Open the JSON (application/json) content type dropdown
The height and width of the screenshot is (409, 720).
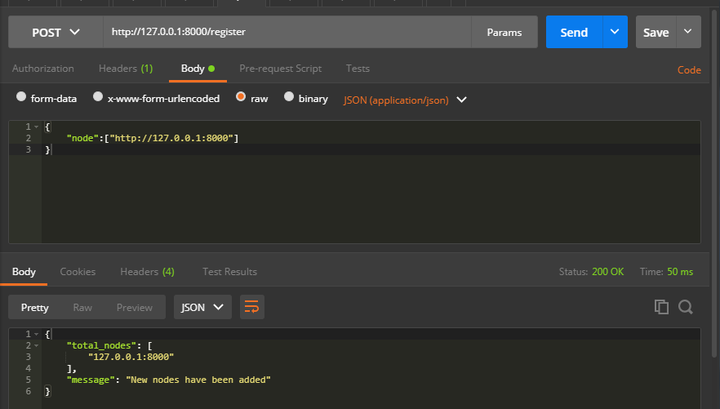click(x=405, y=99)
